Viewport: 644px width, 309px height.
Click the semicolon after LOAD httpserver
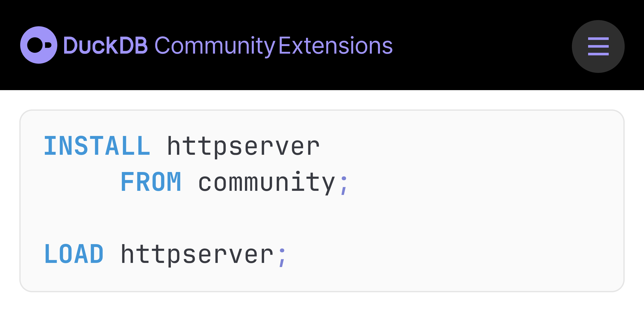pyautogui.click(x=282, y=257)
